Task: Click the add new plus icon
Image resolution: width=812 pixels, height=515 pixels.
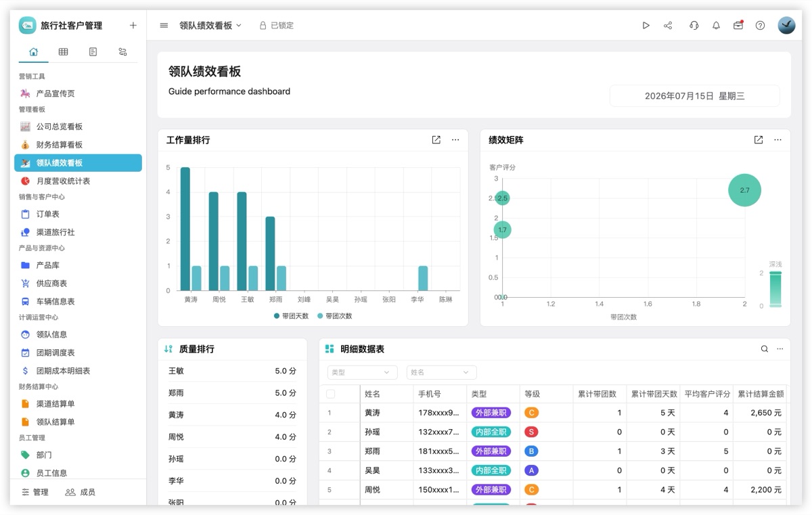Action: tap(133, 25)
